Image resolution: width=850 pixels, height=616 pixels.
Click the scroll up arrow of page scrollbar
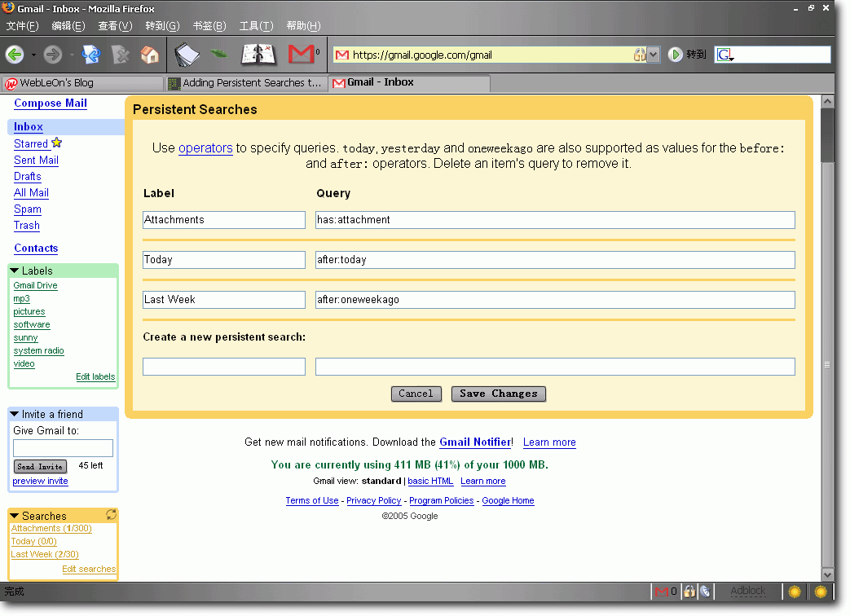[827, 101]
